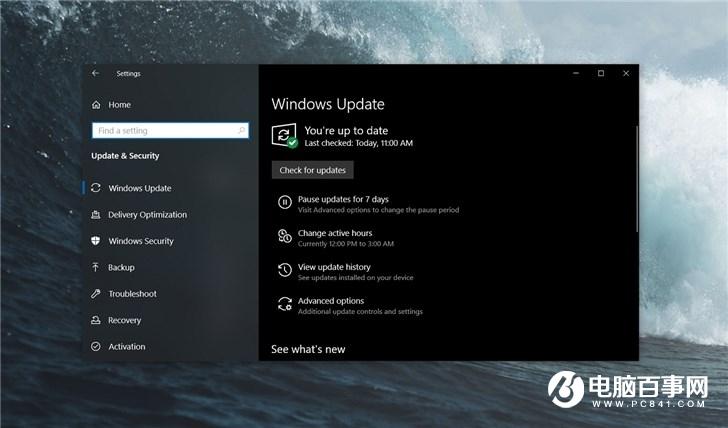Click Currently 12:00 PM to 3:00 AM text
Screen dimensions: 728x428
click(x=346, y=244)
